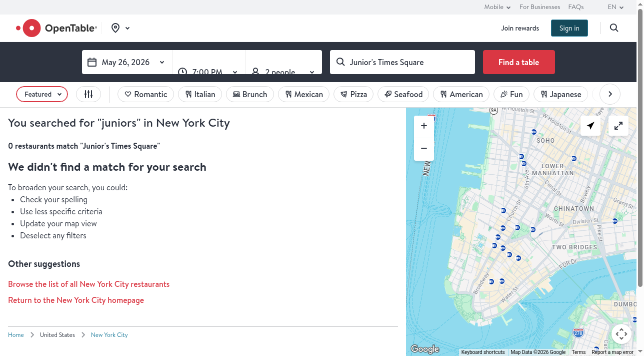
Task: Expand the Mobile dropdown
Action: (x=497, y=7)
